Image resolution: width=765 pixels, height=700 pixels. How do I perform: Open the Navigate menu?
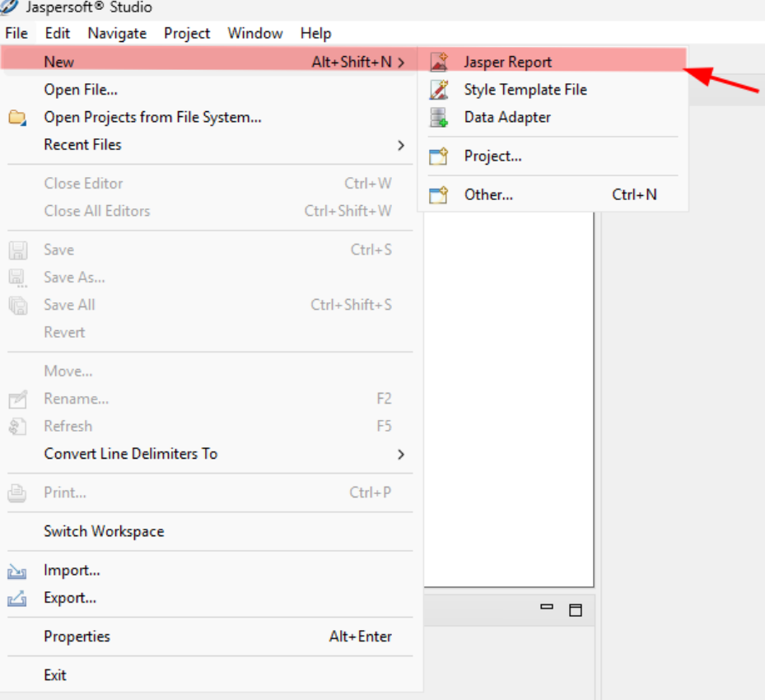pyautogui.click(x=117, y=34)
